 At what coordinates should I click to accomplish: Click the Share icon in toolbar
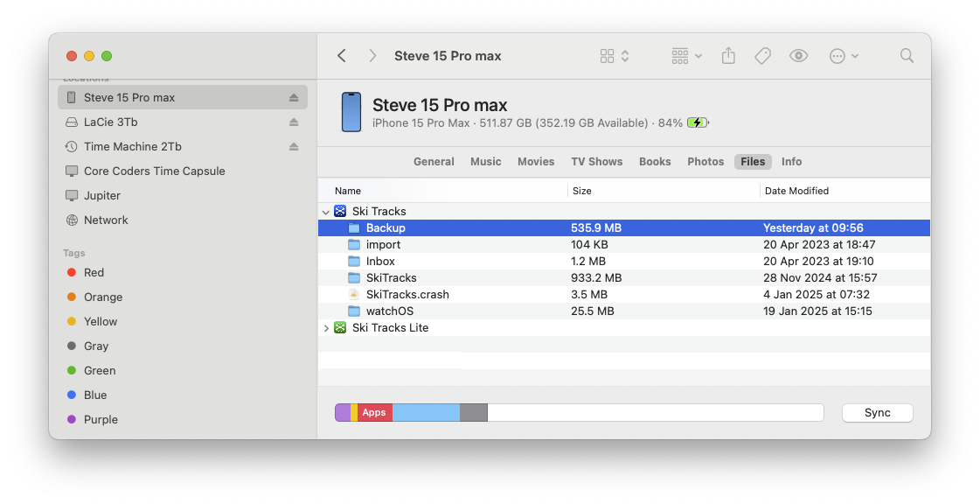coord(728,56)
